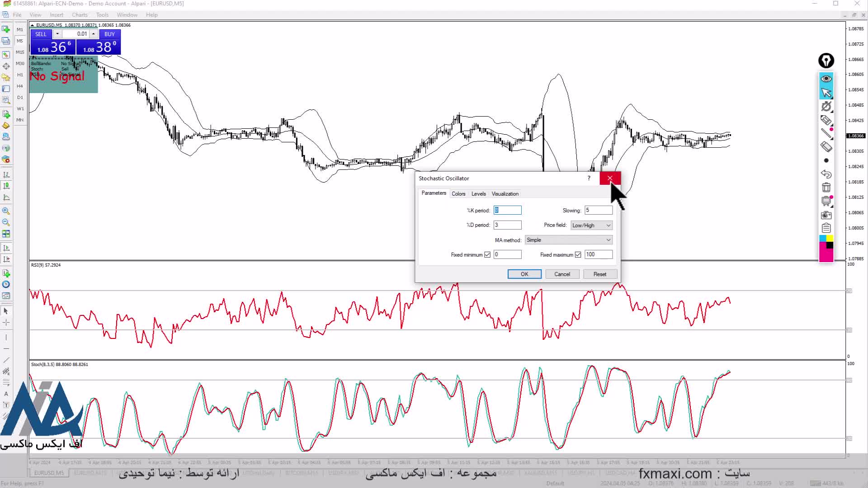The image size is (868, 488).
Task: Zoom in on chart using magnifier plus
Action: point(6,211)
